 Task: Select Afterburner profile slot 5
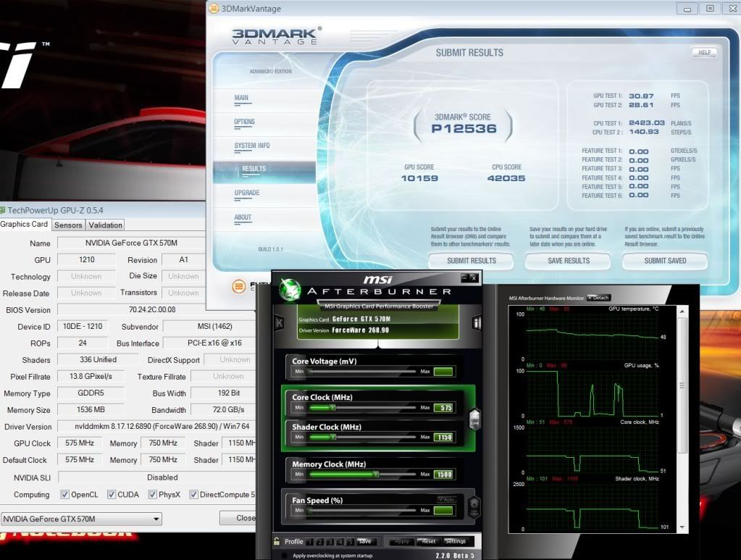350,542
